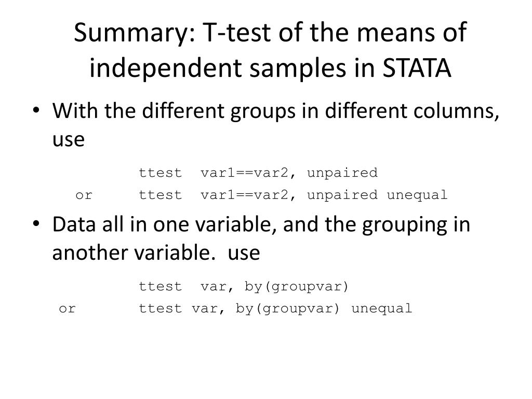Click the slide title starting with Summary
Viewport: 532px width, 399px height.
[270, 50]
